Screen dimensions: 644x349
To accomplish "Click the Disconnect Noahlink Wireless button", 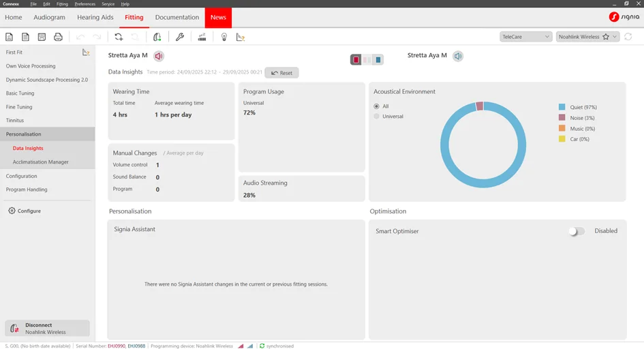I will (x=47, y=329).
